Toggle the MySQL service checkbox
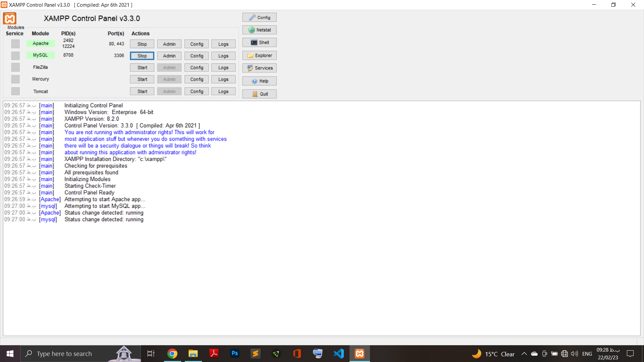The height and width of the screenshot is (362, 644). 15,55
